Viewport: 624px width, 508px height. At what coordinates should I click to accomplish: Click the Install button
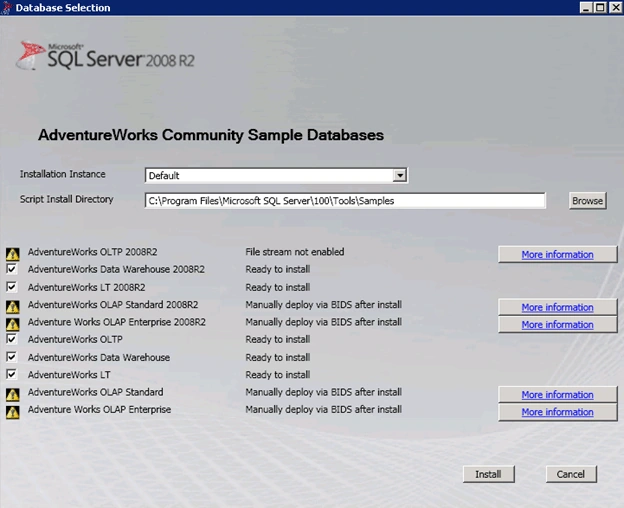pos(488,474)
